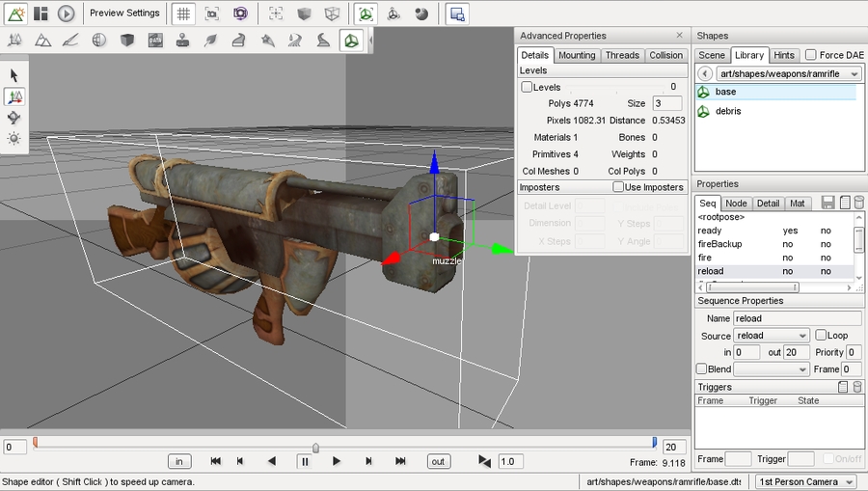Select the Material Editor sphere icon
868x491 pixels.
click(99, 41)
